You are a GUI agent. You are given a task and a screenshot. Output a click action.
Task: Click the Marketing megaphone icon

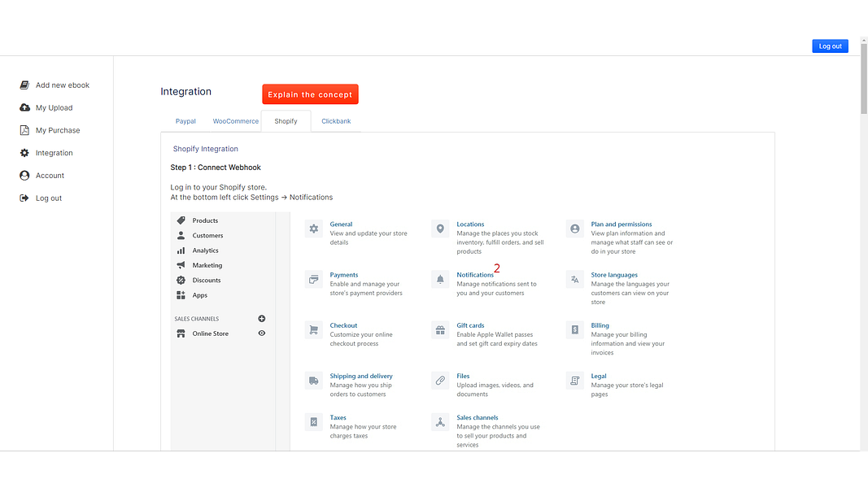pos(181,265)
